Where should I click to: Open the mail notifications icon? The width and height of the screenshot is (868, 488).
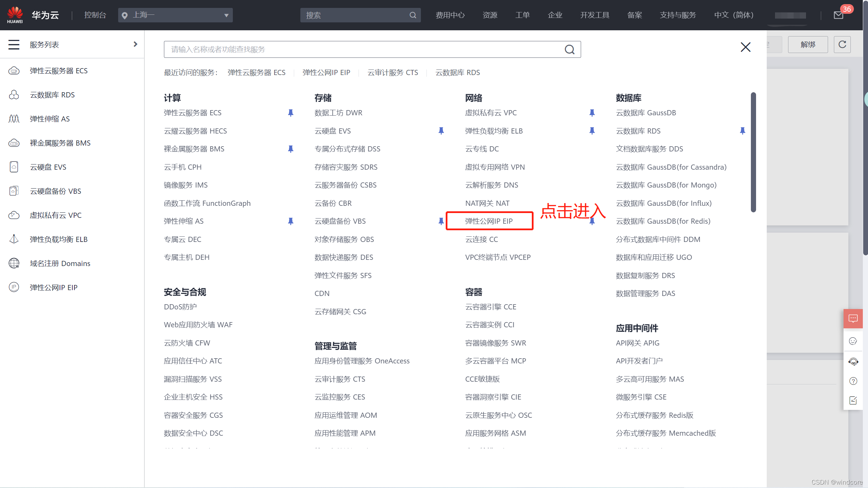pos(838,15)
